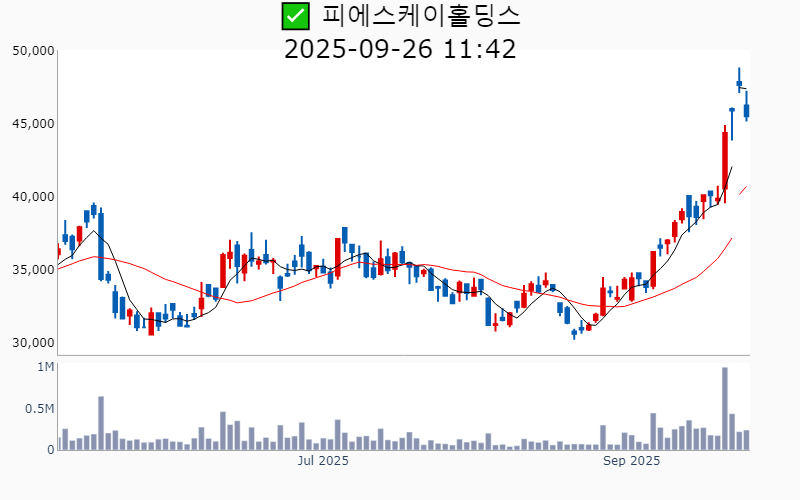Screen dimensions: 800x500
Task: Click the right end of the red moving average line
Action: coord(746,187)
